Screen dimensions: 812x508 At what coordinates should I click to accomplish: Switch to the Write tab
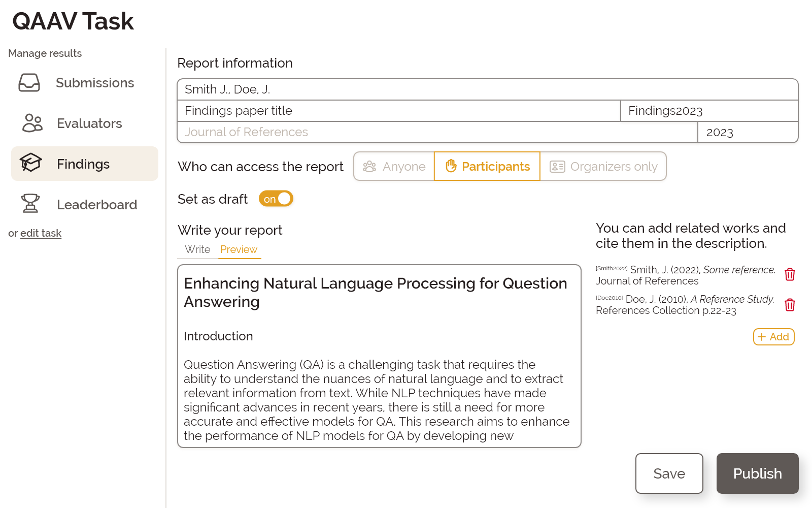pos(197,249)
